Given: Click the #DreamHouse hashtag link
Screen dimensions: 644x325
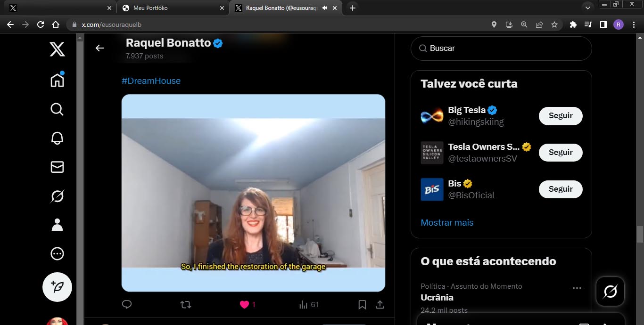Looking at the screenshot, I should click(151, 81).
